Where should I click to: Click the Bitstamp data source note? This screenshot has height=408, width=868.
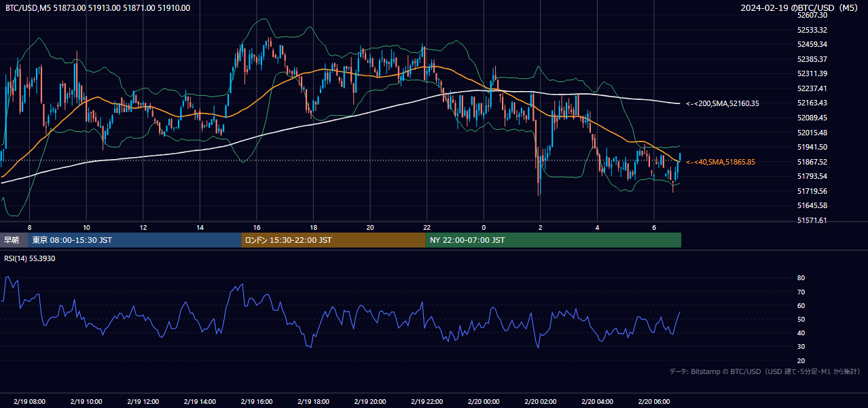(x=765, y=371)
